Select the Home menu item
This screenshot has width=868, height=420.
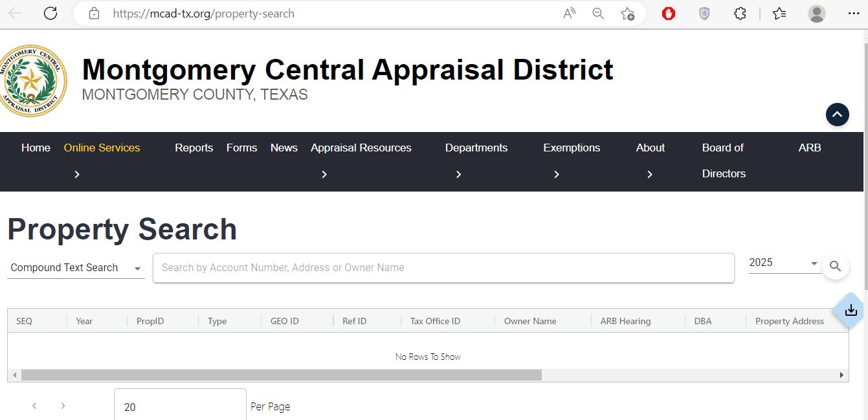[36, 148]
